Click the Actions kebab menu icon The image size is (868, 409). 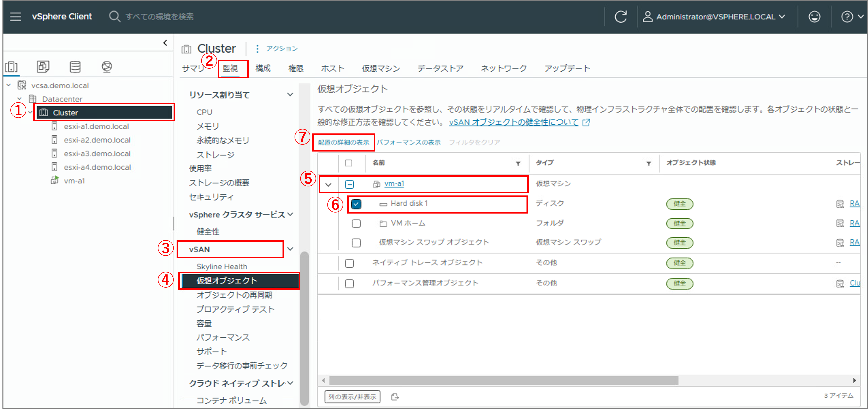click(257, 49)
